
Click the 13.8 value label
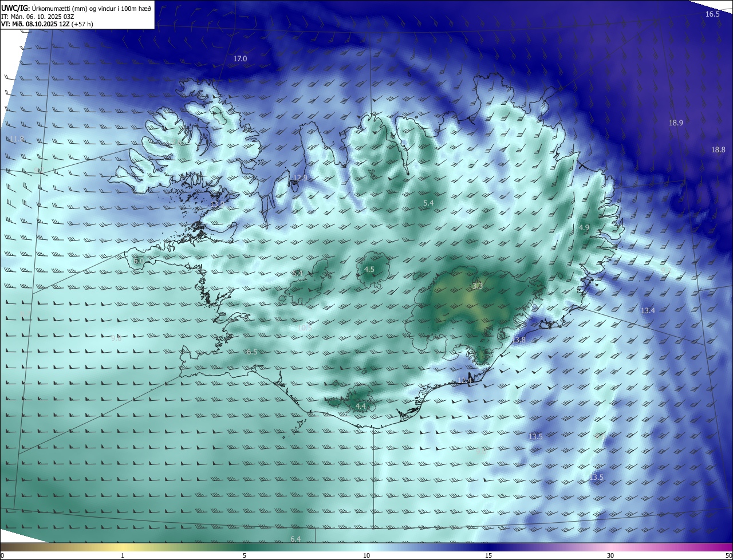coord(518,340)
